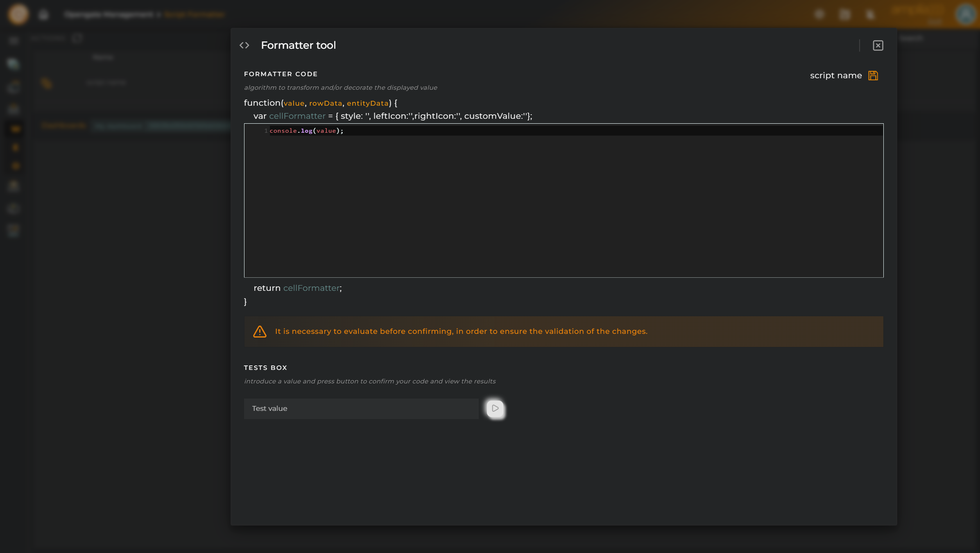The width and height of the screenshot is (980, 553).
Task: Click the FORMATTER CODE heading
Action: click(281, 74)
